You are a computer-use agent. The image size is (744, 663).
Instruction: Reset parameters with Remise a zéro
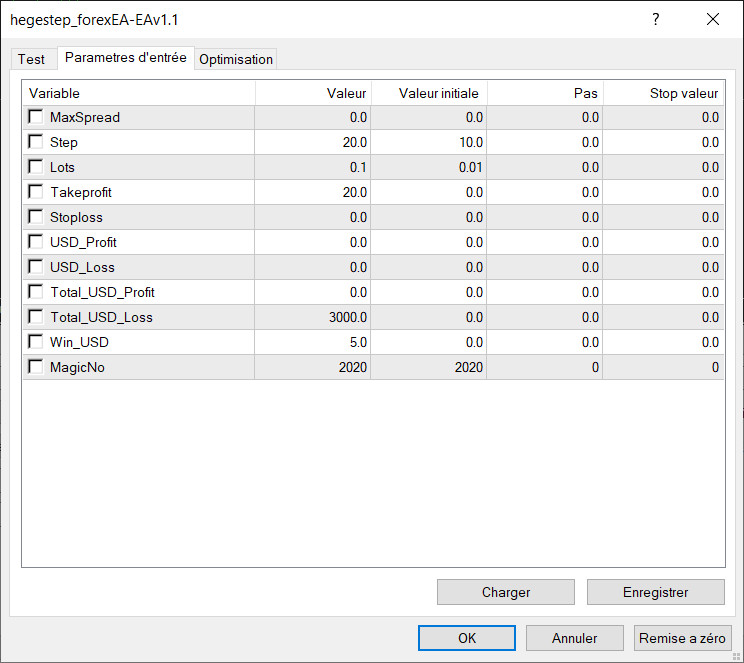pyautogui.click(x=683, y=638)
